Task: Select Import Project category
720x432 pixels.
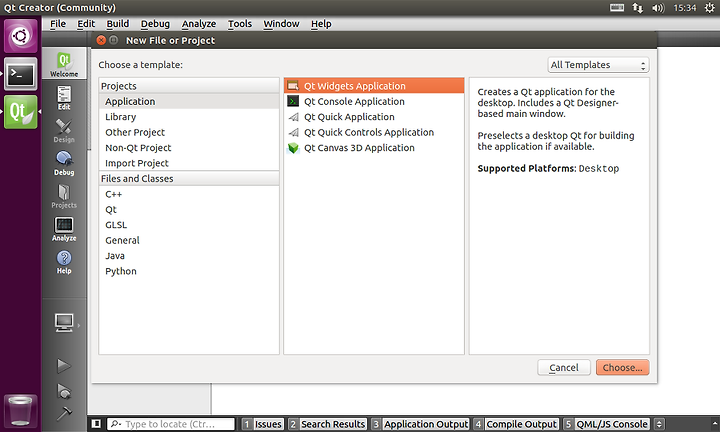Action: coord(189,163)
